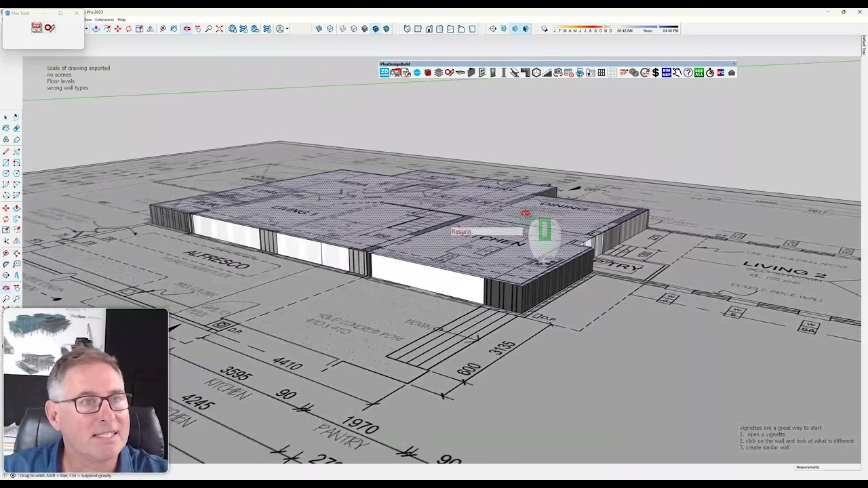Toggle the green SEE ALL button
Screen dimensions: 868x488
[x=699, y=73]
